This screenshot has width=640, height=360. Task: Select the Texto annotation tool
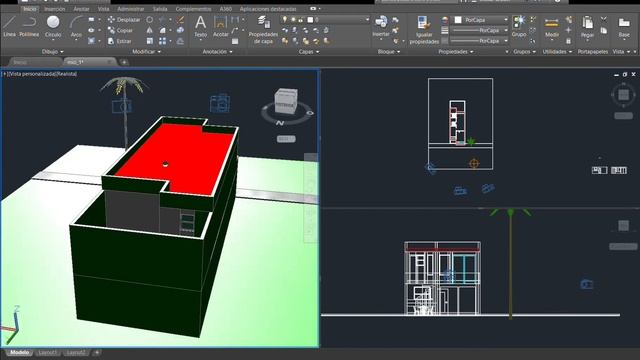tap(200, 27)
